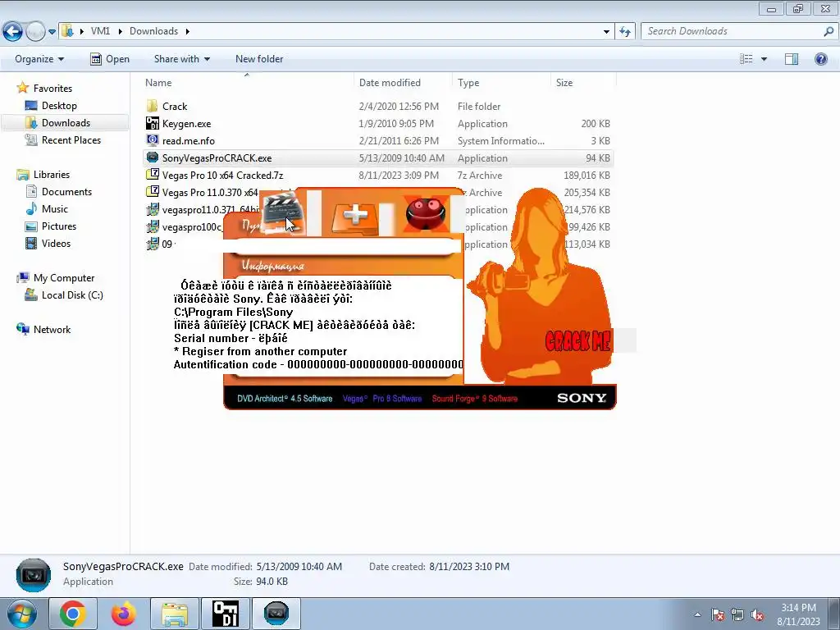Select read.me.nfo file icon

pos(152,140)
